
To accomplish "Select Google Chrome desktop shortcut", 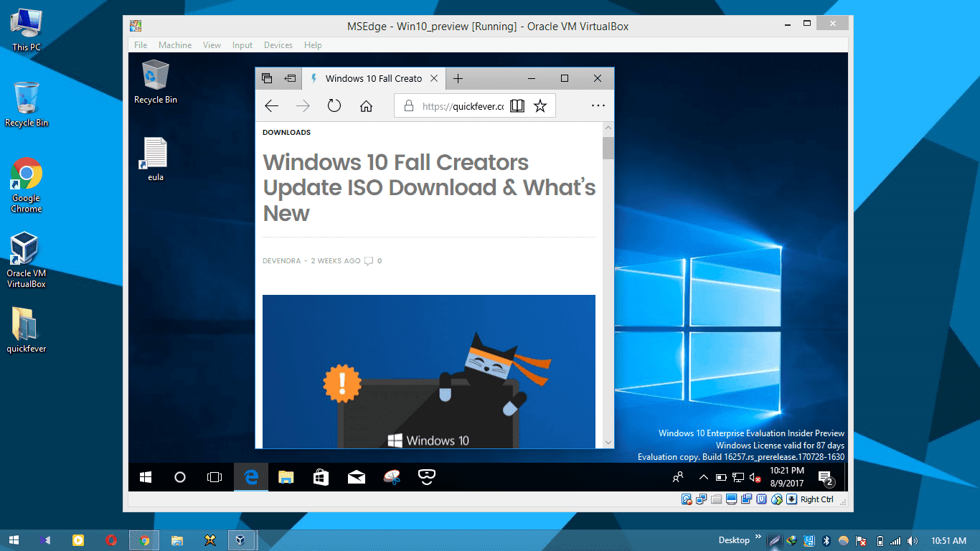I will click(27, 186).
